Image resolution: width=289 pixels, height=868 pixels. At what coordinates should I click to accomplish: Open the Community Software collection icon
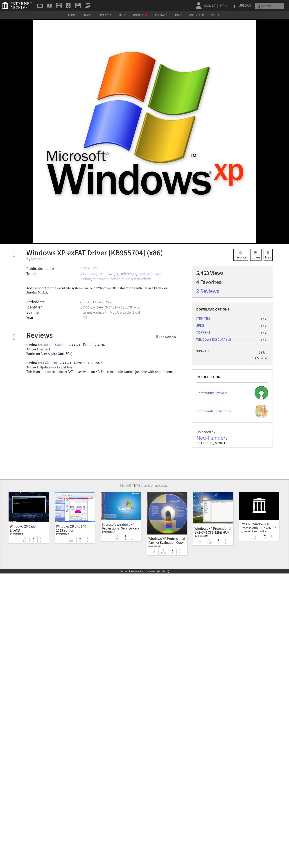261,393
